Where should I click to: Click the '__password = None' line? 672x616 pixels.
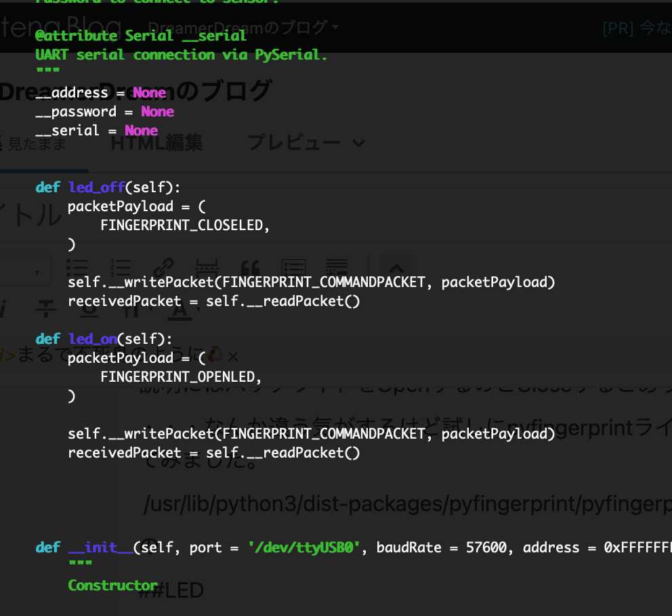point(104,112)
